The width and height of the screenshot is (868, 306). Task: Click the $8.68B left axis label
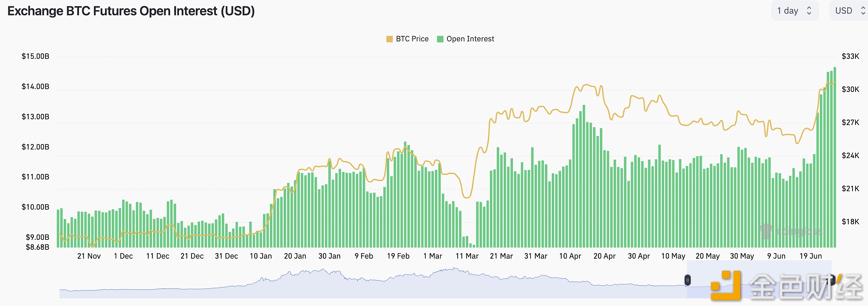click(37, 247)
